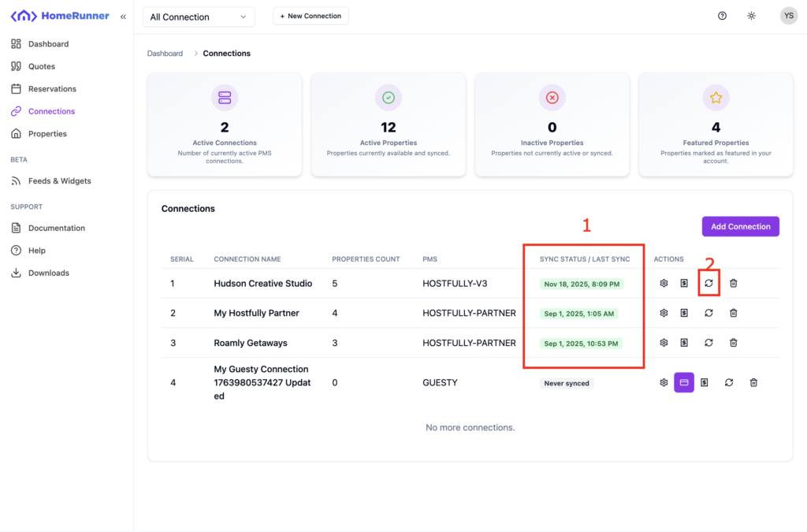This screenshot has height=532, width=807.
Task: Open Feeds & Widgets in sidebar
Action: (x=59, y=181)
